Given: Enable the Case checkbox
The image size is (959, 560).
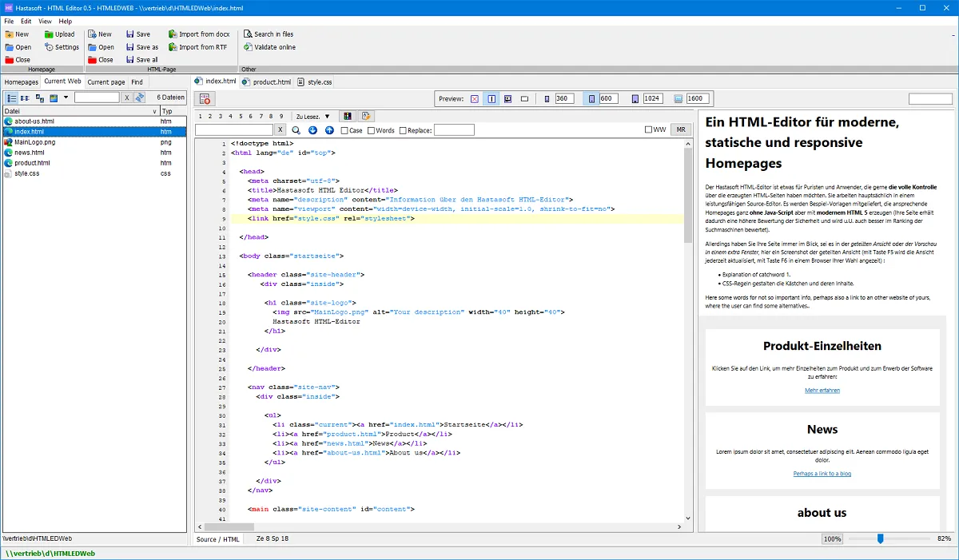Looking at the screenshot, I should pyautogui.click(x=345, y=130).
